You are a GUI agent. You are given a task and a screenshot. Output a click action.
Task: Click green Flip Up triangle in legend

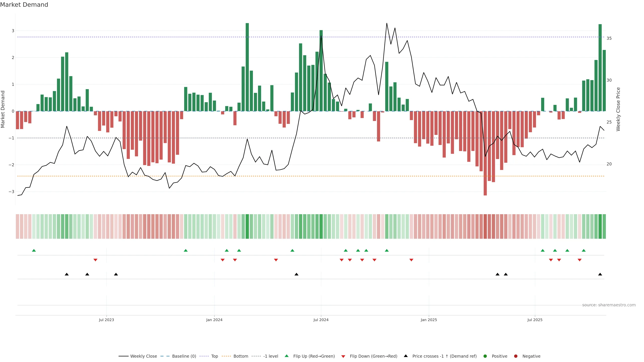[x=287, y=356]
